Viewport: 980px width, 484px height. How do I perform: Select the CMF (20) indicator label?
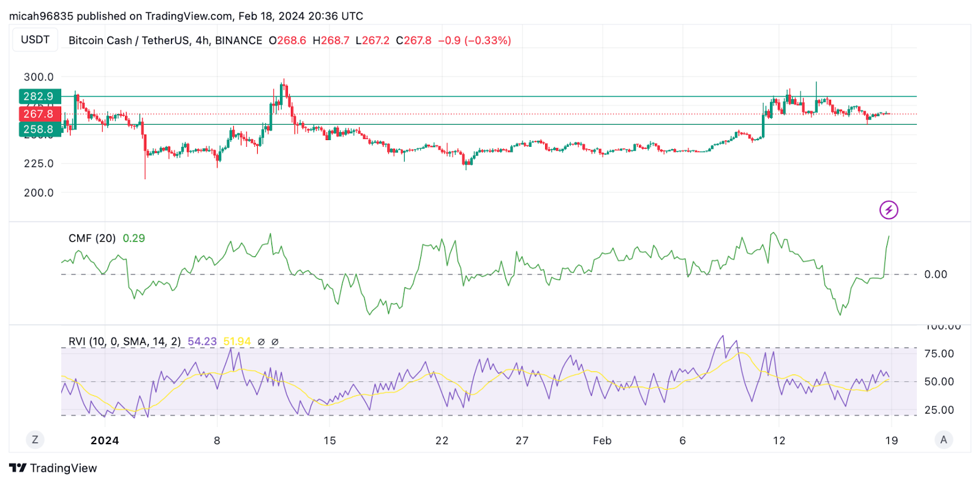pyautogui.click(x=92, y=238)
